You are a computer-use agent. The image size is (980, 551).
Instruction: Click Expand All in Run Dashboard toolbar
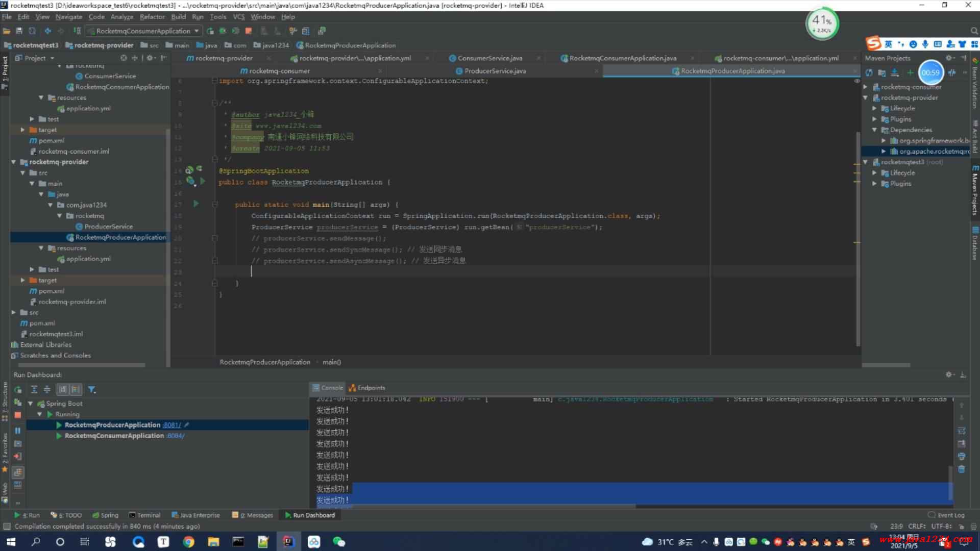(34, 389)
